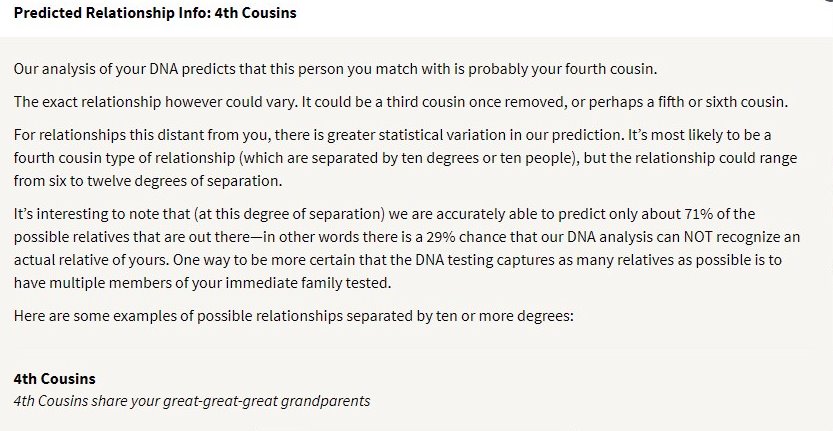The image size is (833, 431).
Task: Click the words 'third cousin once removed'
Action: pyautogui.click(x=476, y=102)
